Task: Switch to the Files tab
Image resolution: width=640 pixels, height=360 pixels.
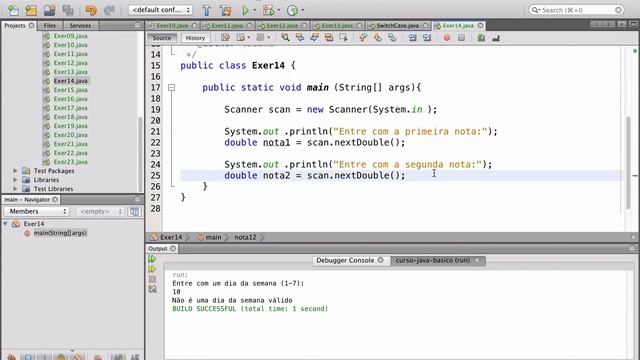Action: coord(50,25)
